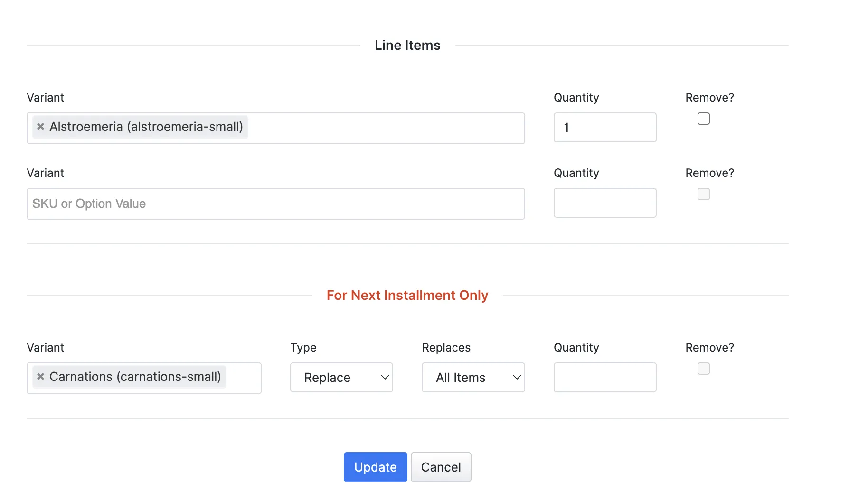Toggle Remove checkbox for empty variant row
Screen dimensions: 868x482
(x=704, y=194)
